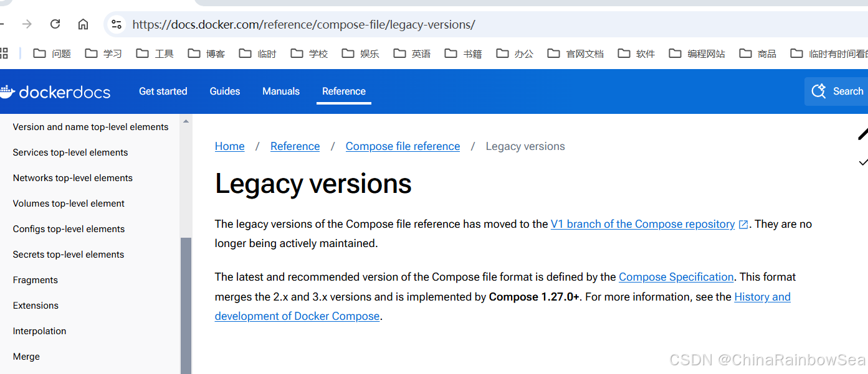
Task: Select Fragments in the sidebar
Action: point(35,279)
